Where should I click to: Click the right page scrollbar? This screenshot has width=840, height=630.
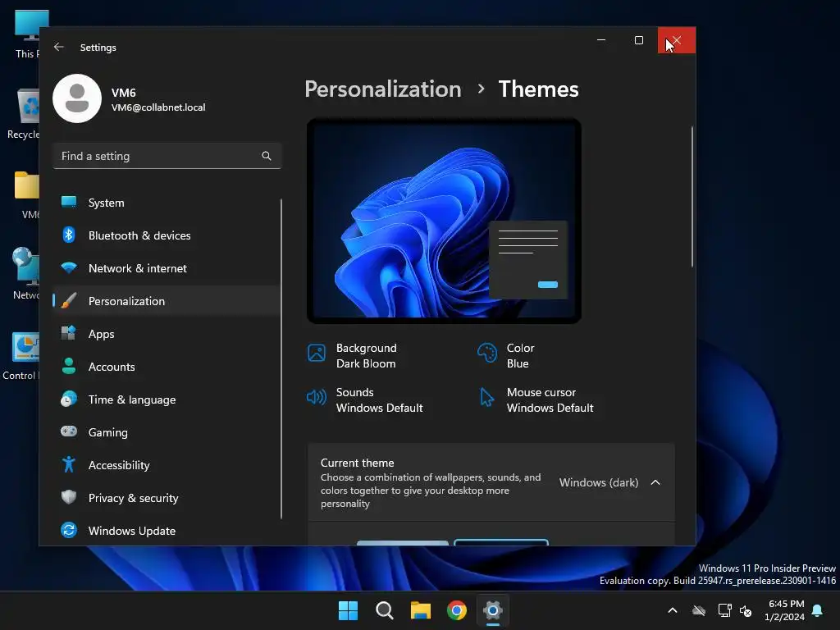click(x=692, y=197)
